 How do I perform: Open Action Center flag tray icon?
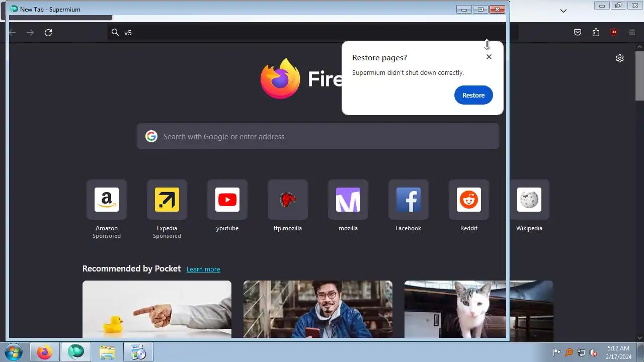tap(557, 352)
